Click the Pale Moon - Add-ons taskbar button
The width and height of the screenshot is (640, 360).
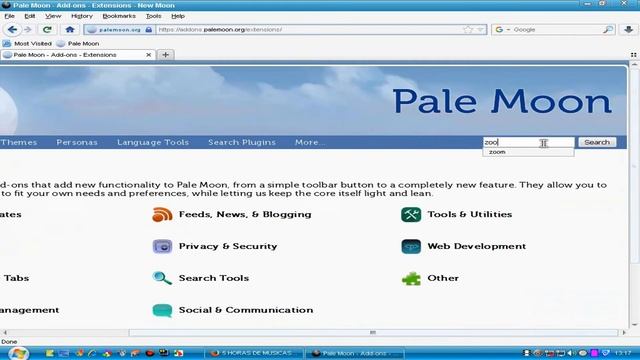click(x=354, y=353)
